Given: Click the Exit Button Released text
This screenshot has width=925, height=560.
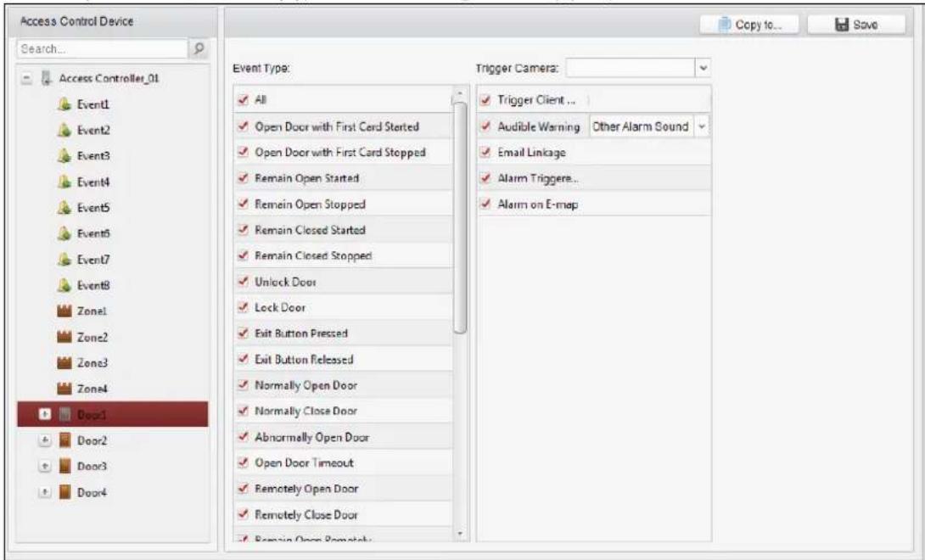Looking at the screenshot, I should click(304, 360).
